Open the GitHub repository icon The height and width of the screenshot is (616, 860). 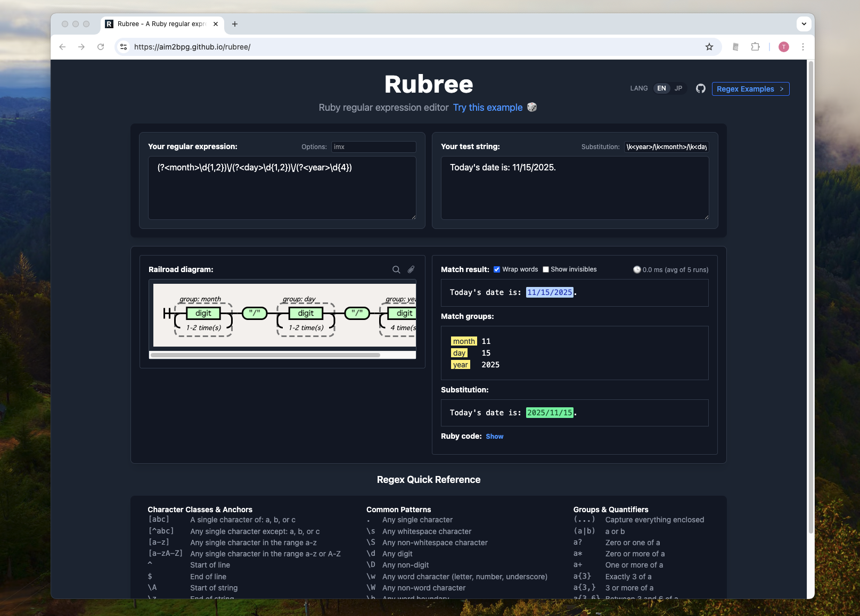coord(700,88)
